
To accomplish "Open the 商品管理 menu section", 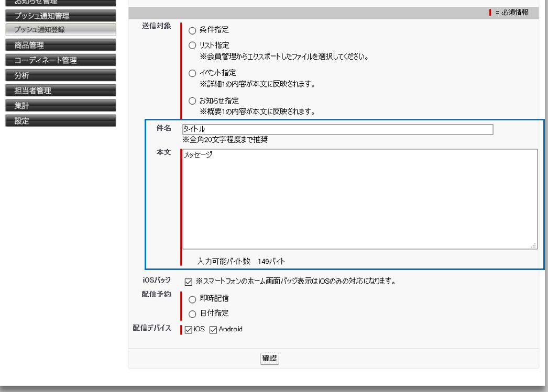I will tap(60, 46).
